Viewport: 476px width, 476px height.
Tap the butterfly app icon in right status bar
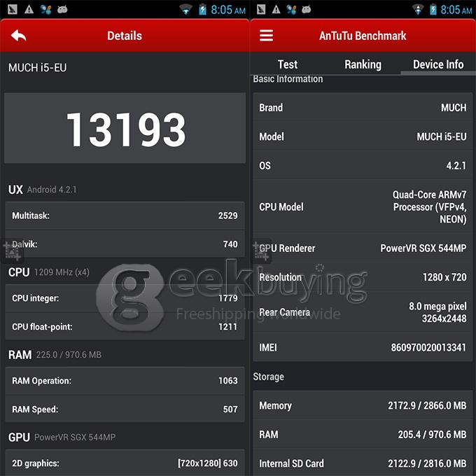tap(291, 9)
